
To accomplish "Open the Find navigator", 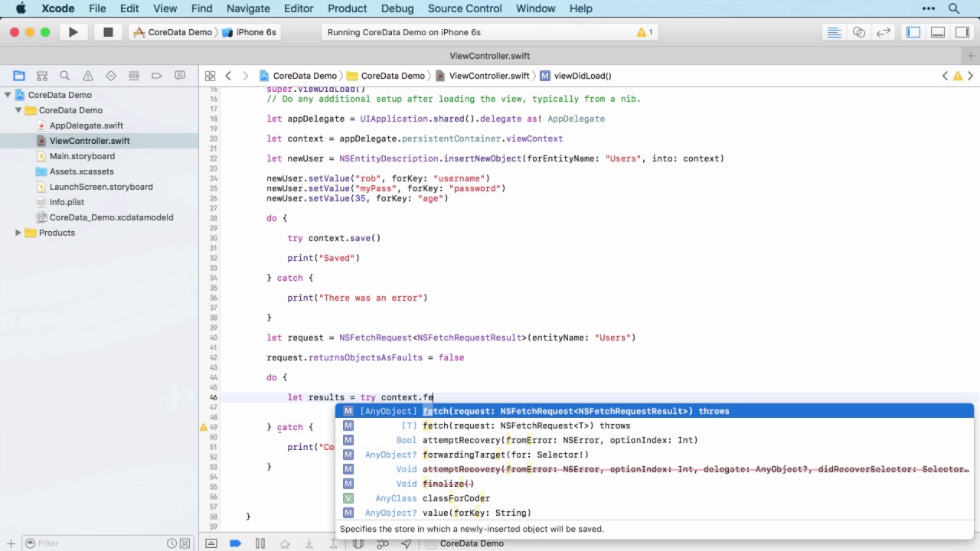I will point(65,76).
